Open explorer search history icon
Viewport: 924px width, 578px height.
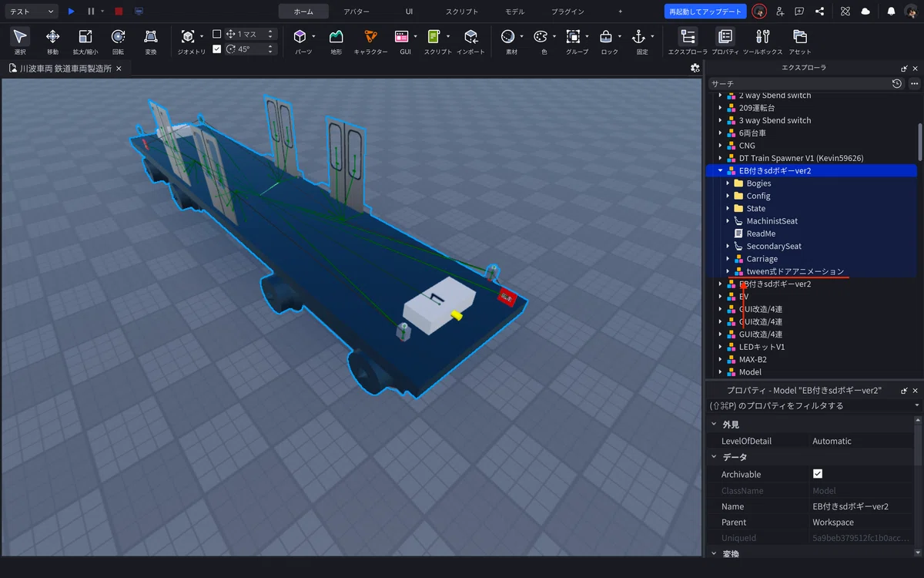click(897, 83)
